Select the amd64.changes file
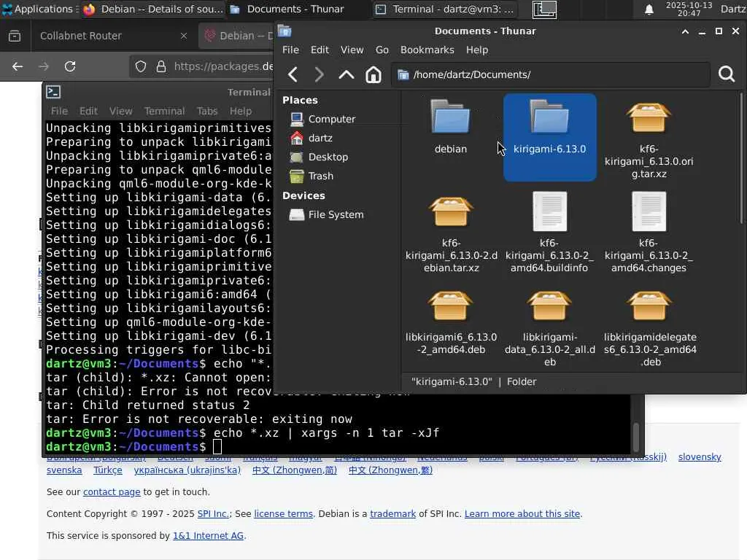The width and height of the screenshot is (747, 560). click(649, 233)
